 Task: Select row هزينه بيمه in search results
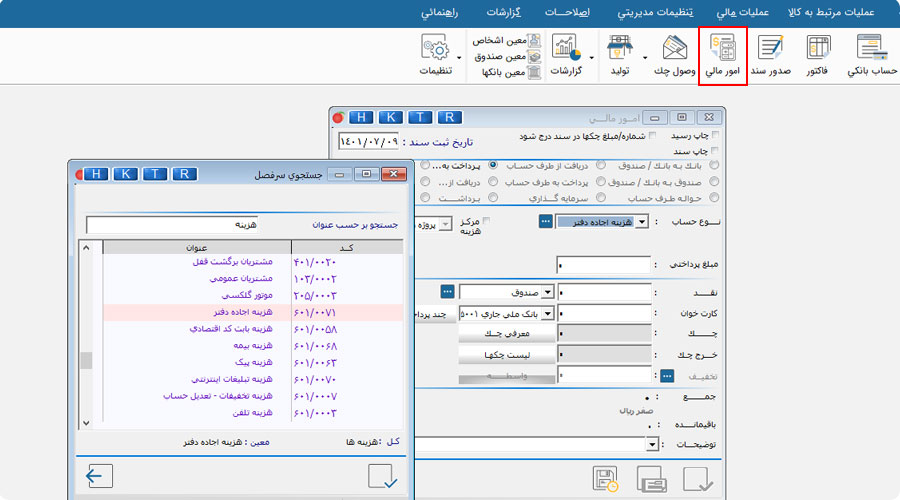[253, 346]
